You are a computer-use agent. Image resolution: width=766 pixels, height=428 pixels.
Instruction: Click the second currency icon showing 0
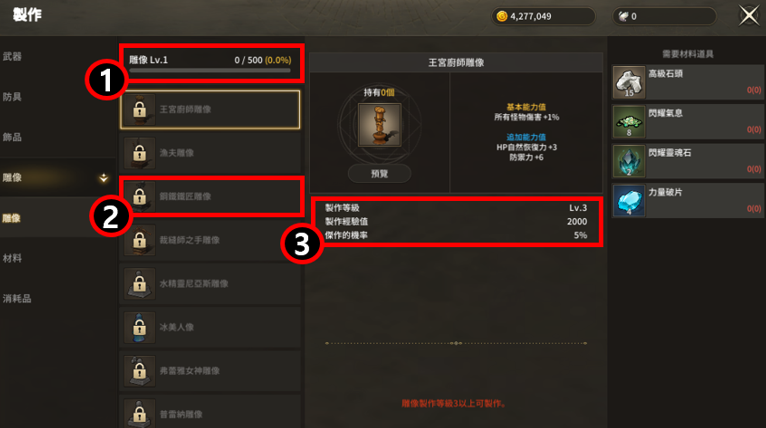[x=623, y=16]
